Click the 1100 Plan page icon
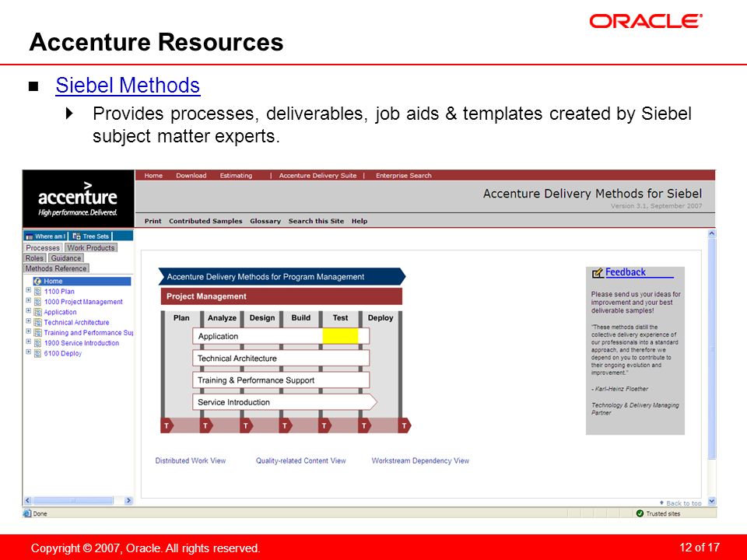This screenshot has height=560, width=747. (x=37, y=292)
